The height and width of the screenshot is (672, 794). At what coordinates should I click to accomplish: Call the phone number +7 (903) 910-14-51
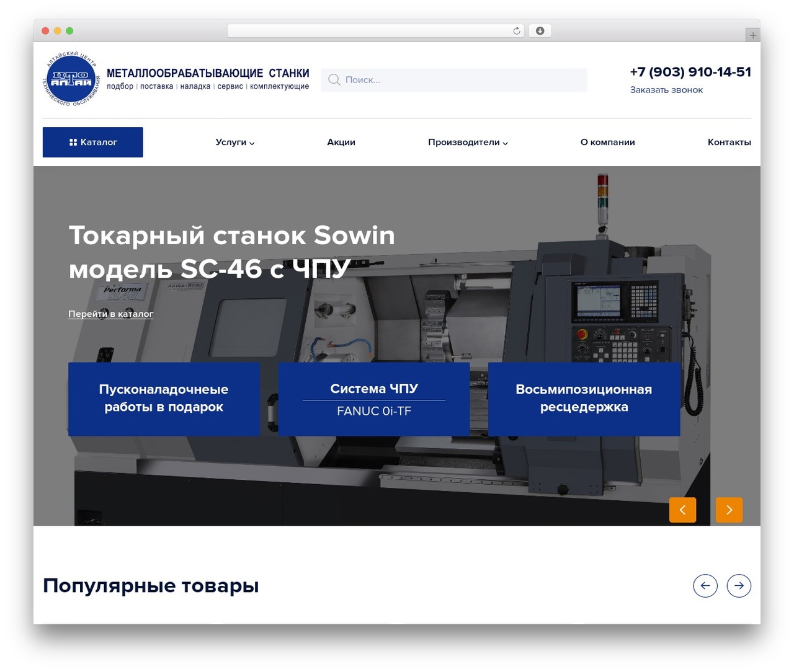[x=690, y=72]
